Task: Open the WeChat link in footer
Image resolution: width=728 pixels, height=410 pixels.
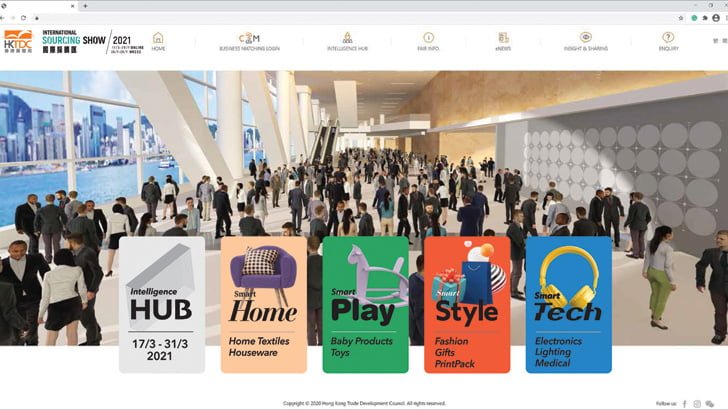Action: (711, 403)
